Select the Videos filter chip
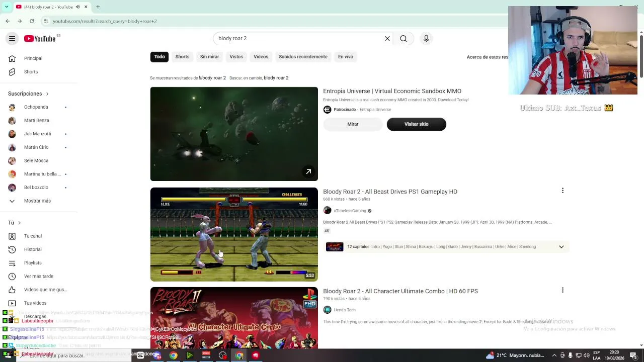 pyautogui.click(x=261, y=57)
